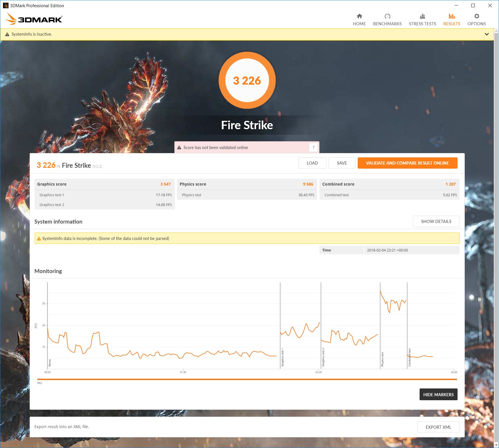Click the 3DMark logo
The height and width of the screenshot is (448, 499).
(34, 19)
